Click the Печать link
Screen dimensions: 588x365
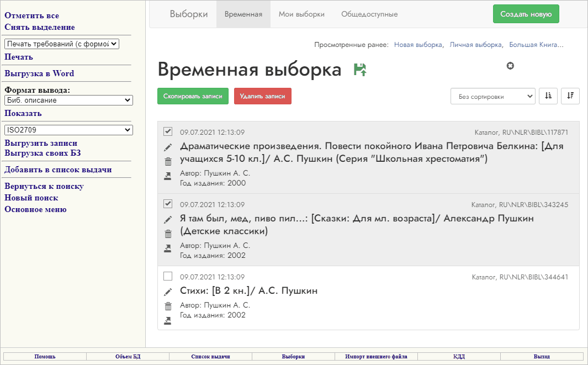(19, 57)
